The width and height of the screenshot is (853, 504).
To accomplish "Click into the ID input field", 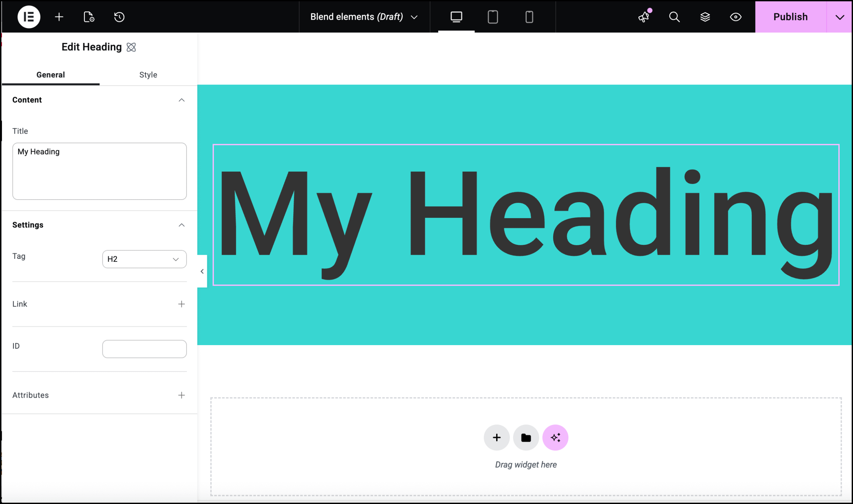I will point(144,349).
